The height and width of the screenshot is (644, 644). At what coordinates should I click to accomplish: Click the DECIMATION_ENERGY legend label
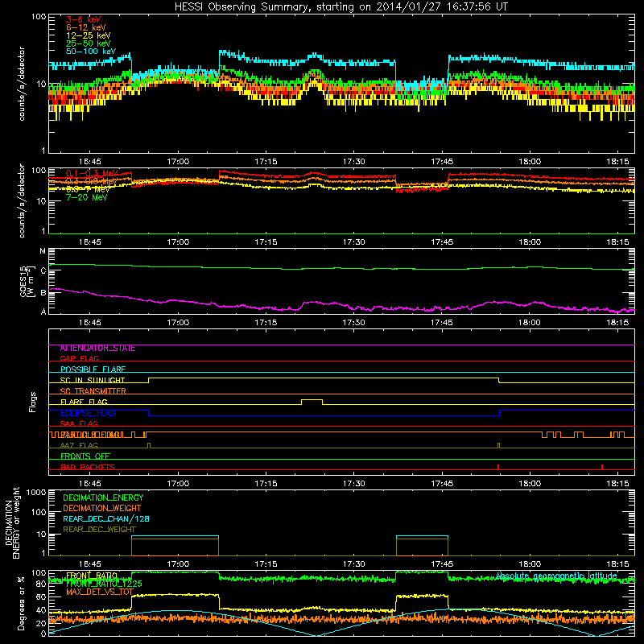103,497
